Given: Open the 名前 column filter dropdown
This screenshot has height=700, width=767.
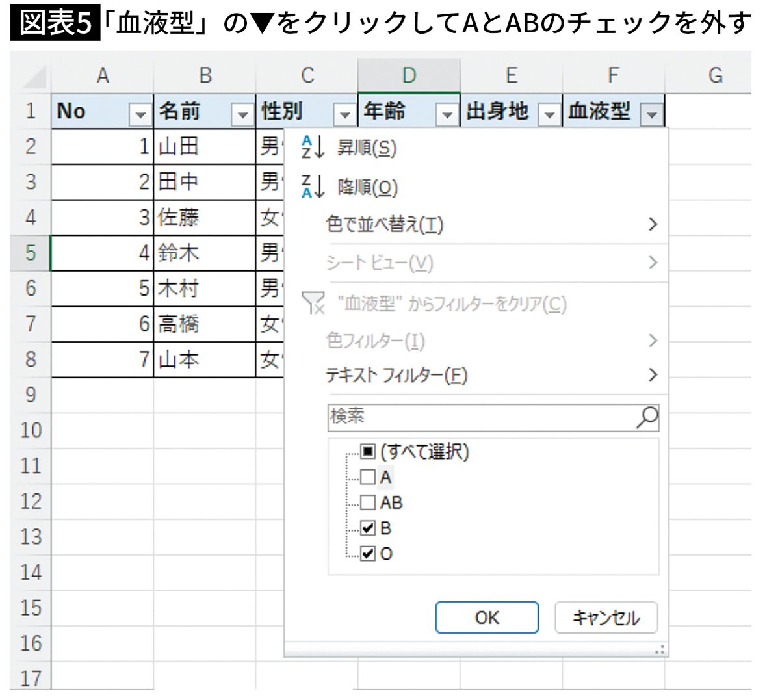Looking at the screenshot, I should (x=242, y=116).
